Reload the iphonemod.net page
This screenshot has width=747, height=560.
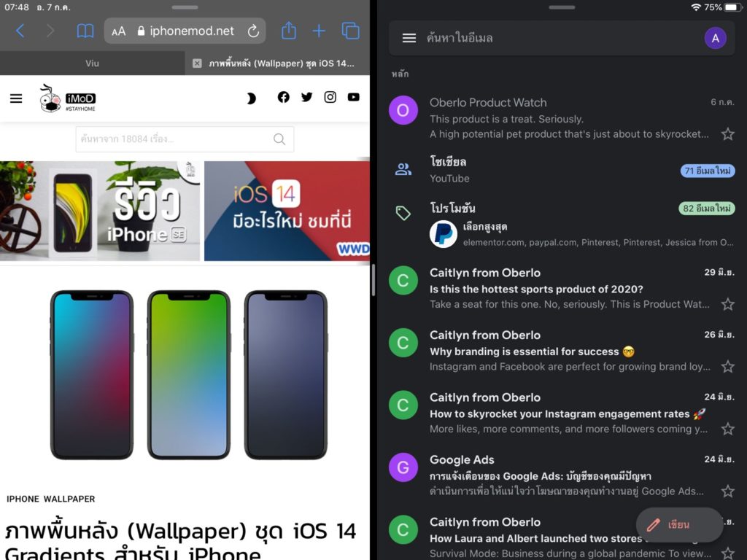click(x=253, y=31)
